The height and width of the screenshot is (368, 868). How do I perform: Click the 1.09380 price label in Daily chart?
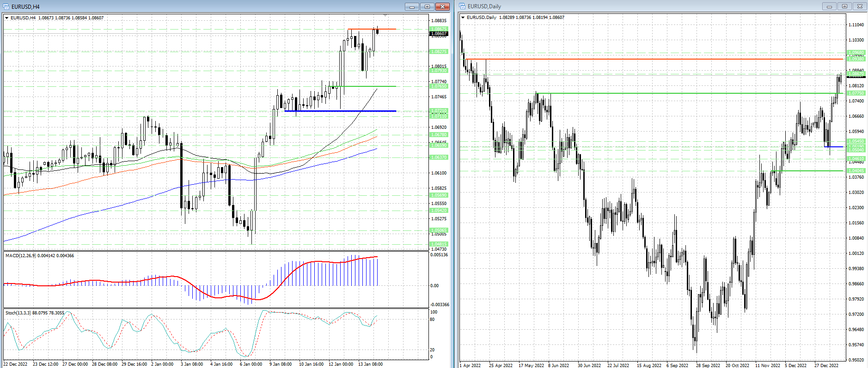[x=856, y=59]
